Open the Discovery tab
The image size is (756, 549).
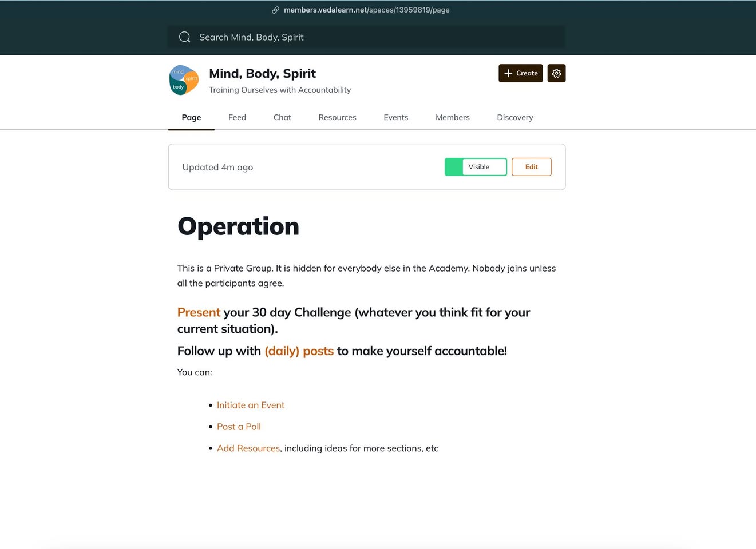[514, 117]
